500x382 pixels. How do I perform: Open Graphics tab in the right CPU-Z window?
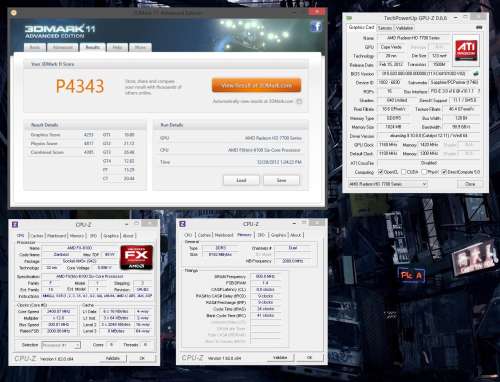pos(279,235)
